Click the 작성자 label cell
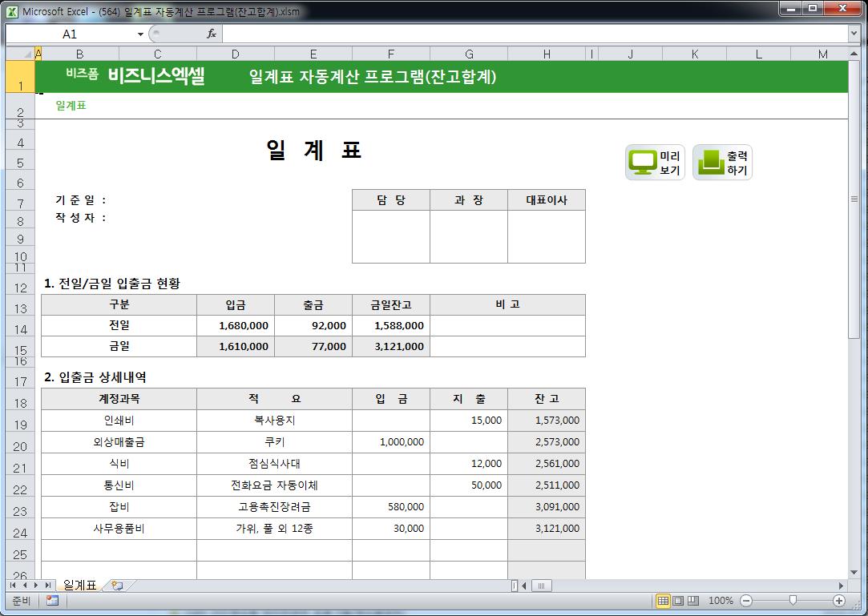Image resolution: width=868 pixels, height=616 pixels. (x=81, y=218)
